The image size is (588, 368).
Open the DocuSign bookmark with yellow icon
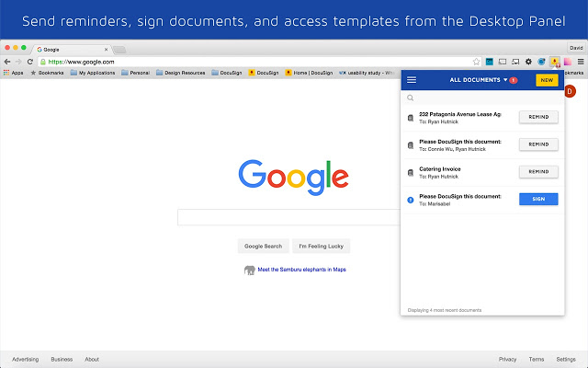[264, 73]
